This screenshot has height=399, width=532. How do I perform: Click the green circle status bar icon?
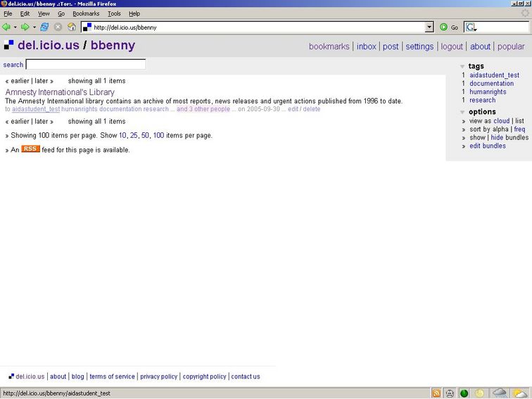(464, 393)
